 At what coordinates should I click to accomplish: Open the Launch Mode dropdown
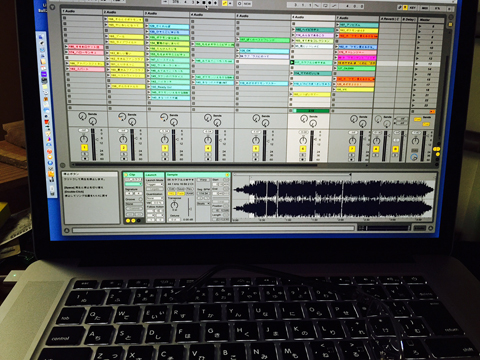coord(155,184)
